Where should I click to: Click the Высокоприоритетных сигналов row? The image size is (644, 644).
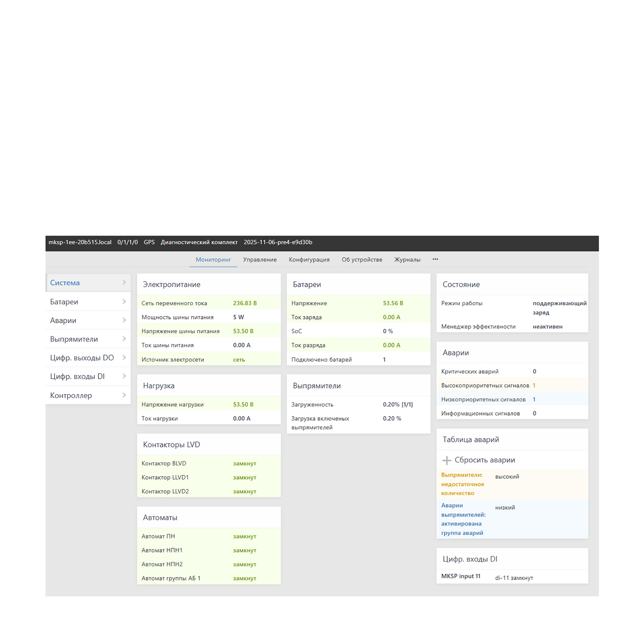coord(485,386)
